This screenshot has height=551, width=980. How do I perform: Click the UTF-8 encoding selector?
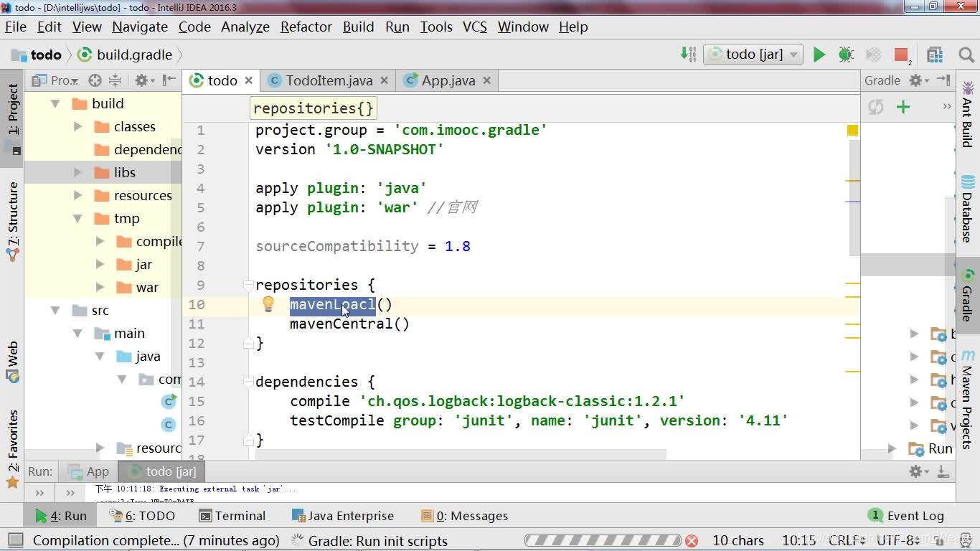coord(898,540)
